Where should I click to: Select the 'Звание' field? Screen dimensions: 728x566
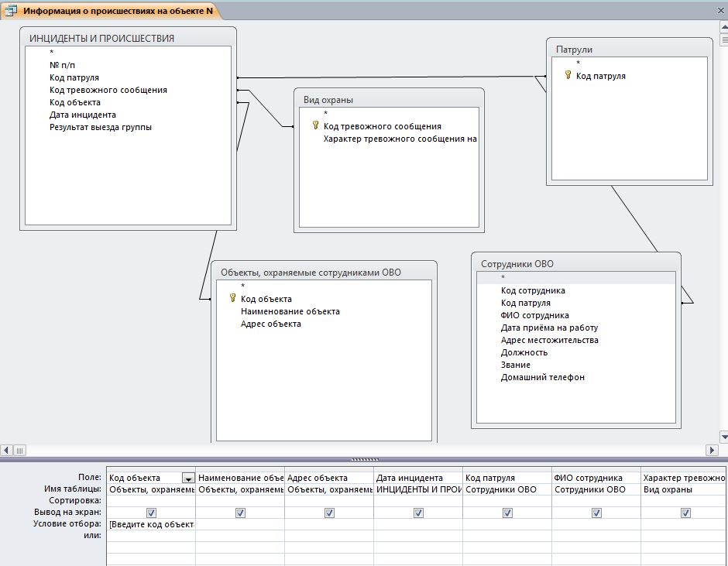coord(515,365)
